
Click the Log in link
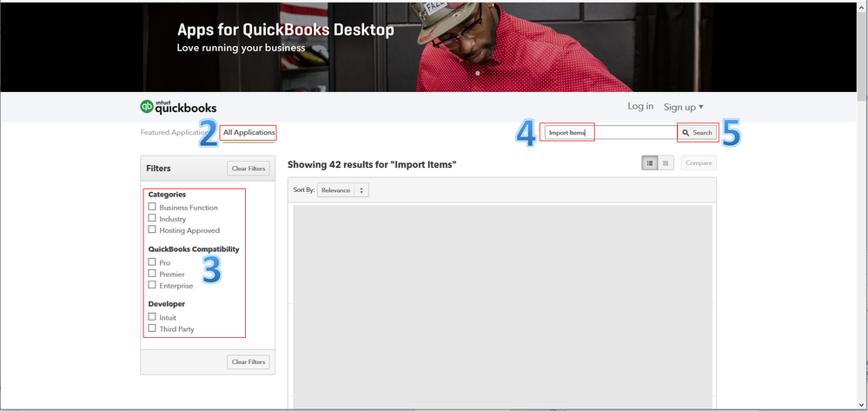point(640,106)
